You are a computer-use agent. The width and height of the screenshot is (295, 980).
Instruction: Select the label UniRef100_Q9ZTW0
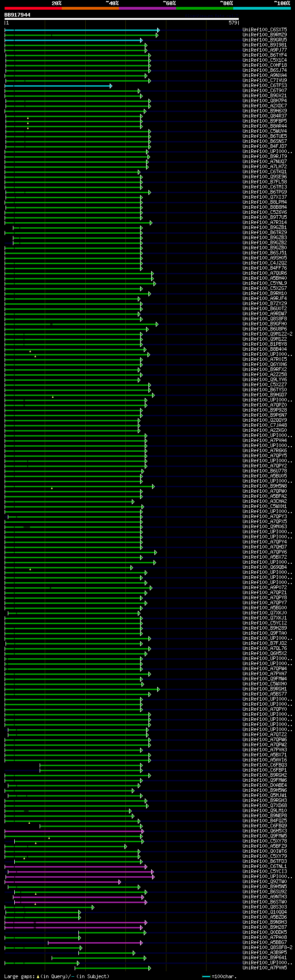[x=265, y=881]
